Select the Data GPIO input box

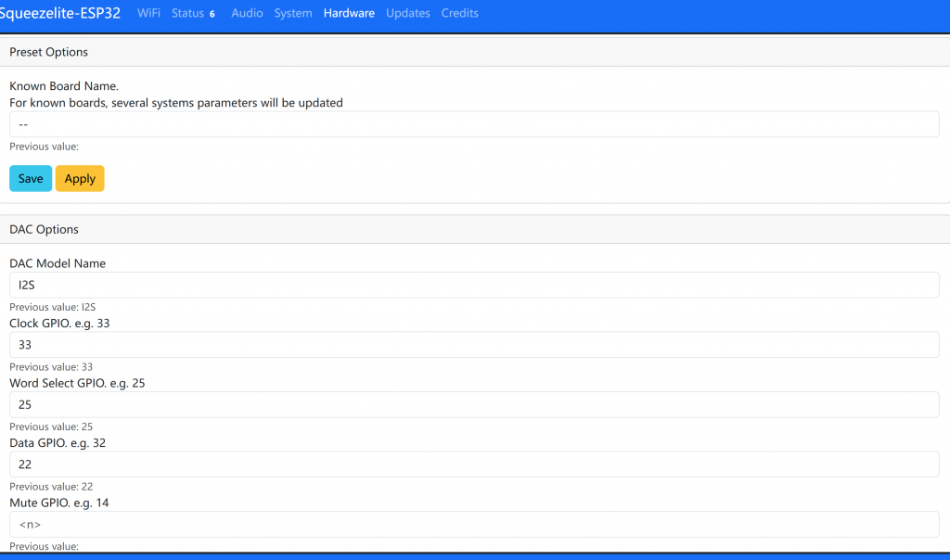pyautogui.click(x=474, y=465)
